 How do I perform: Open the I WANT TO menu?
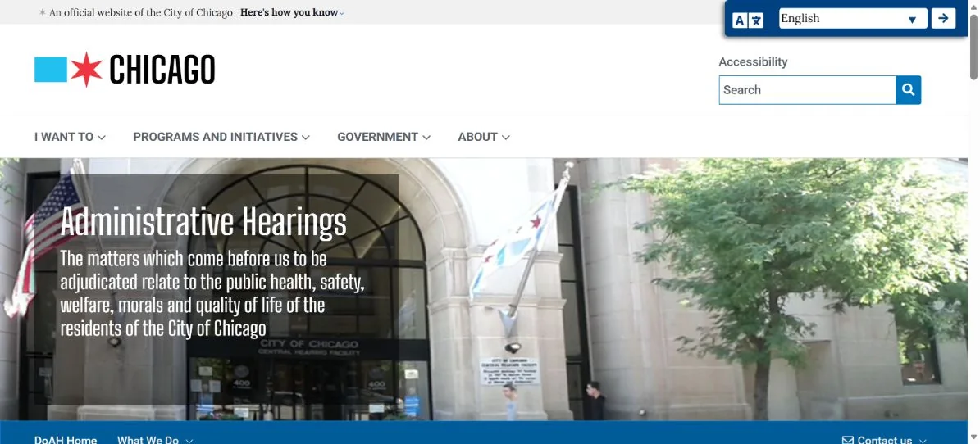[x=70, y=137]
